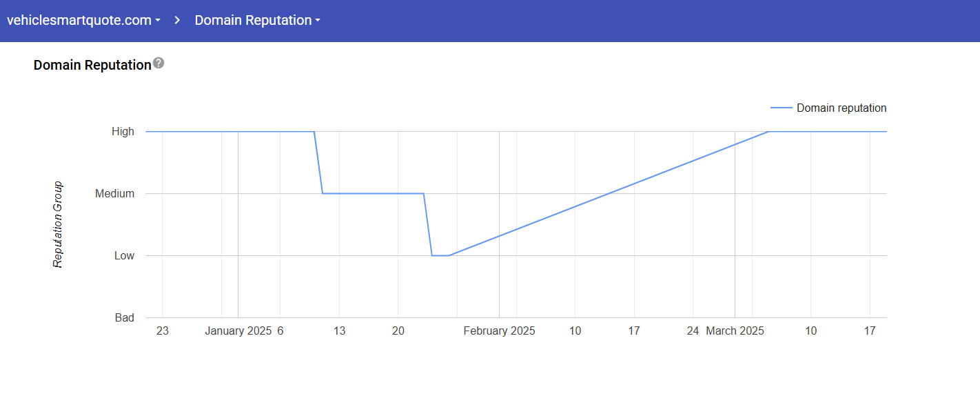Click the line's first point at Medium
980x394 pixels.
tap(323, 194)
